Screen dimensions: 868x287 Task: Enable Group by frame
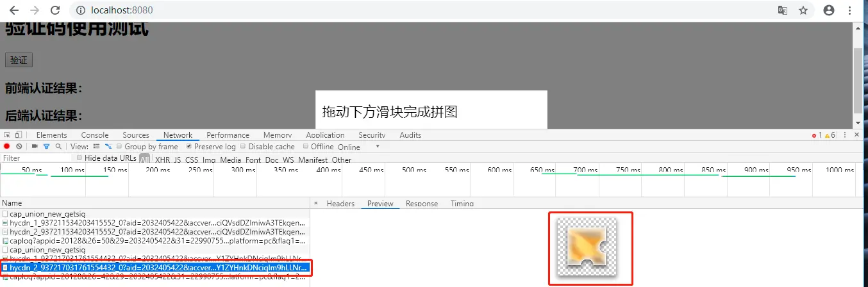pyautogui.click(x=119, y=147)
